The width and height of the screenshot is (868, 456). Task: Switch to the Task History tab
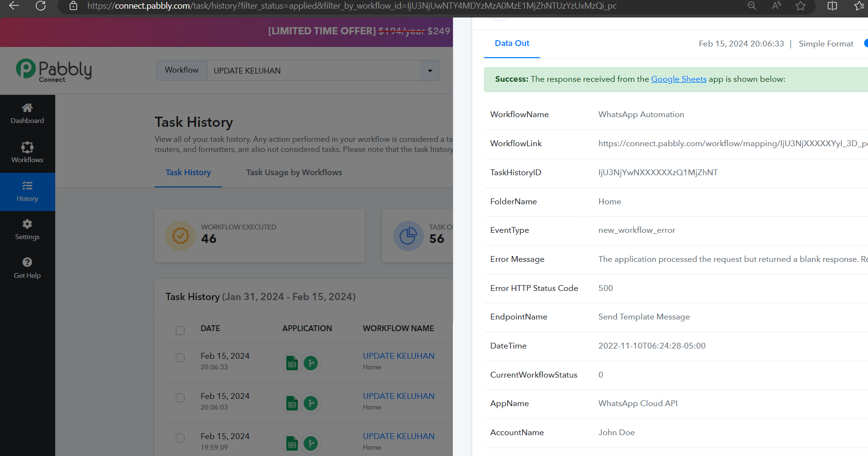pos(188,172)
